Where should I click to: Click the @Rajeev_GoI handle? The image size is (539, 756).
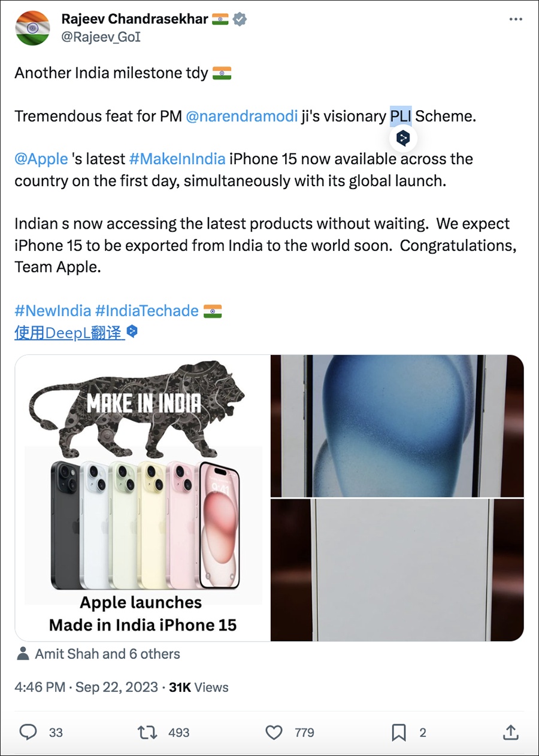pyautogui.click(x=101, y=37)
